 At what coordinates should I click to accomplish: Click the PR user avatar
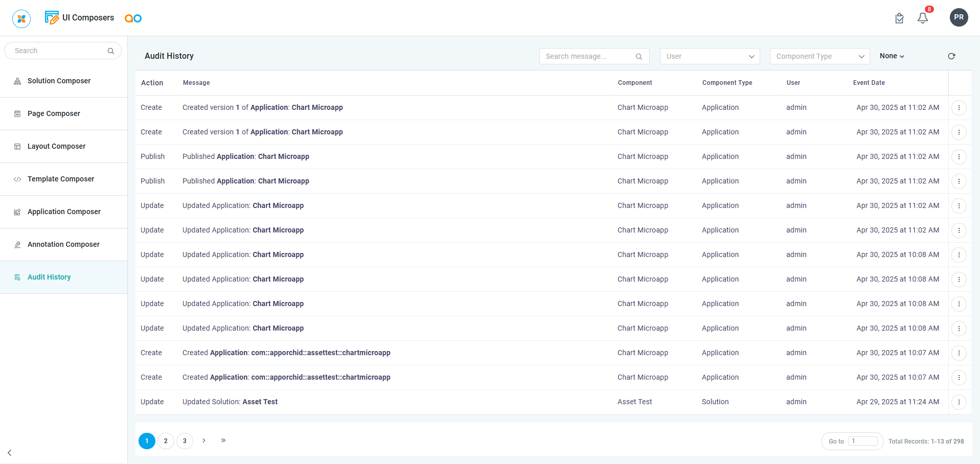pyautogui.click(x=959, y=17)
